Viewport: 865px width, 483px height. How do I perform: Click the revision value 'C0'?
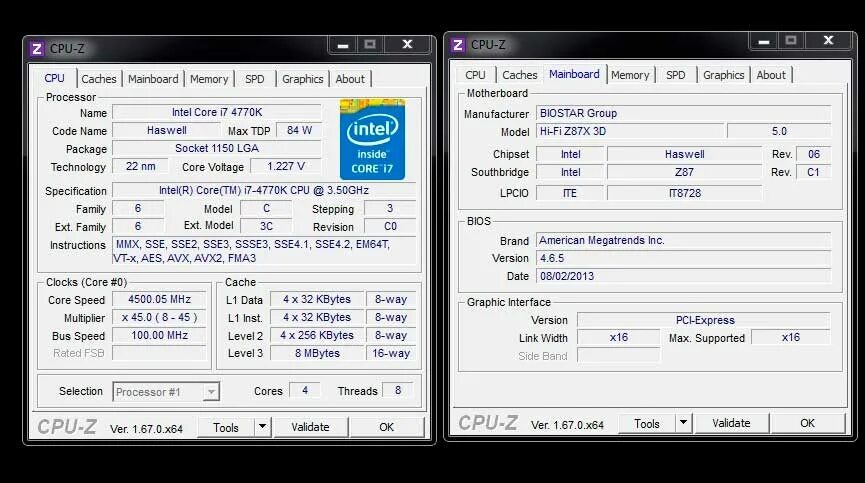tap(390, 227)
